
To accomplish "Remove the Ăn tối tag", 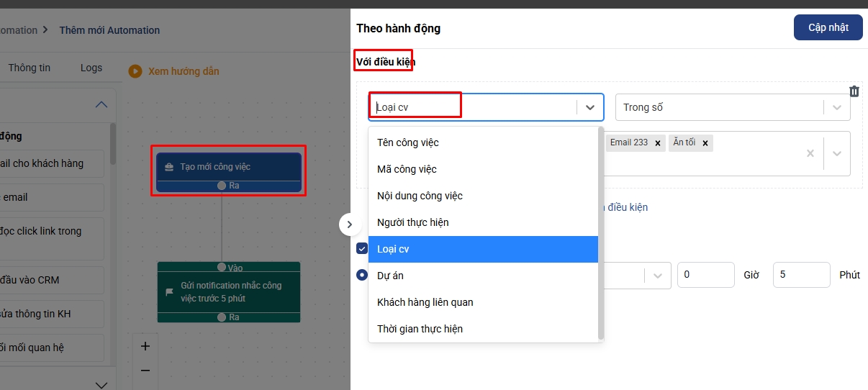I will click(705, 143).
